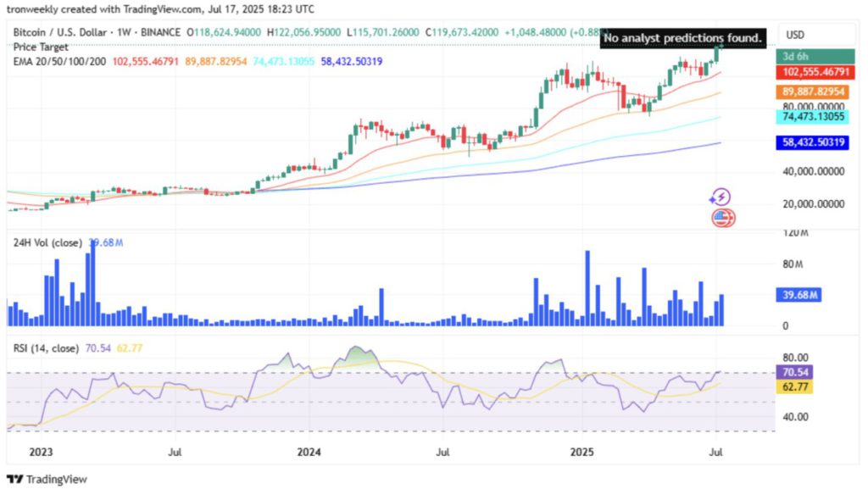This screenshot has width=868, height=489.
Task: Select the Bitcoin / U.S. Dollar symbol title
Action: [x=60, y=32]
